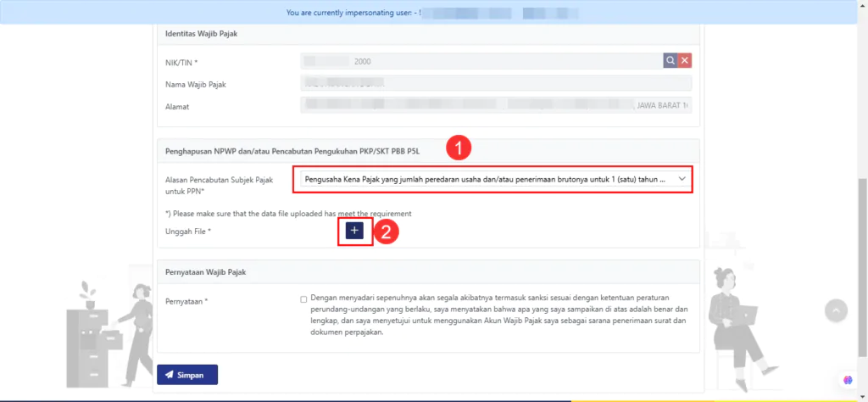The width and height of the screenshot is (868, 402).
Task: Open the purple assistant icon at bottom-right
Action: pyautogui.click(x=847, y=379)
